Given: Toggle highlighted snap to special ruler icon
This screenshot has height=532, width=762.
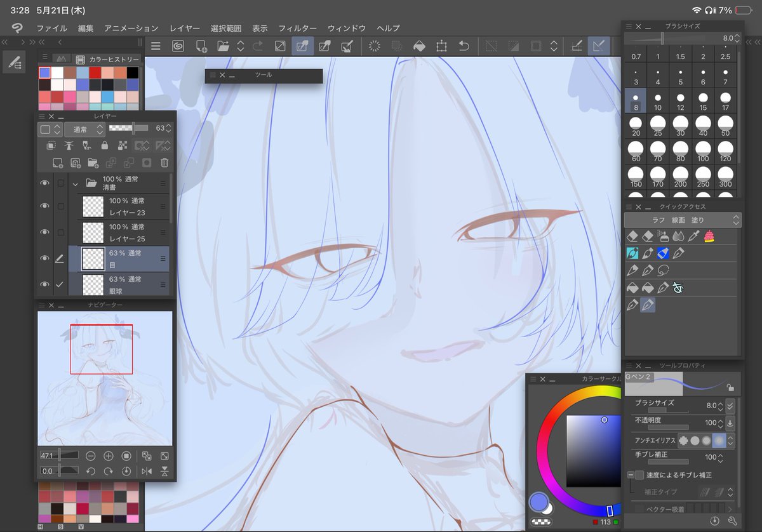Looking at the screenshot, I should point(599,46).
